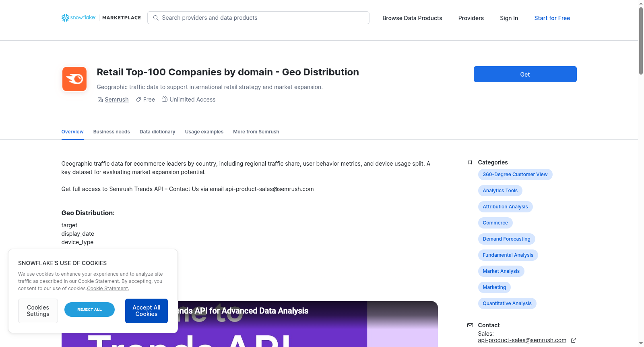This screenshot has height=347, width=644.
Task: Click the Unlimited Access gift icon
Action: pos(165,99)
